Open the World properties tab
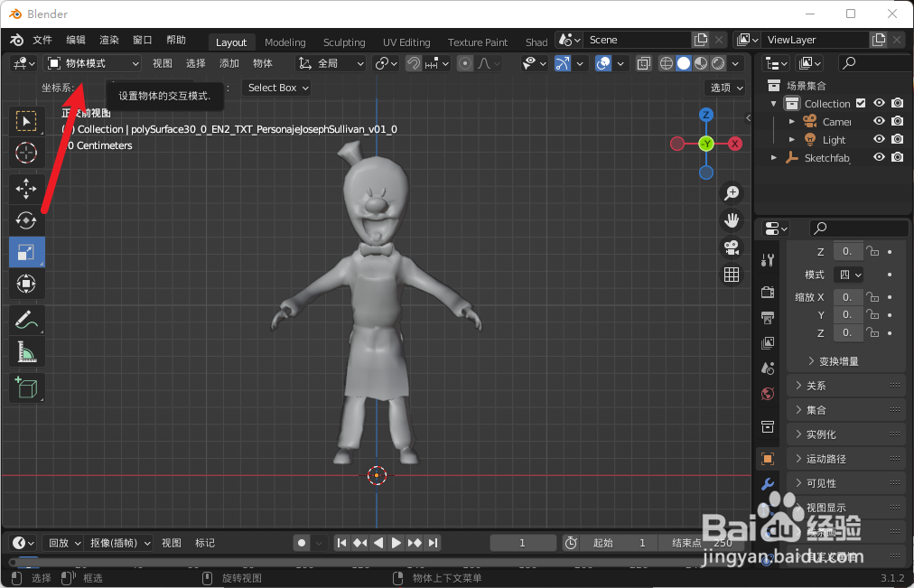Viewport: 914px width, 588px height. [768, 394]
